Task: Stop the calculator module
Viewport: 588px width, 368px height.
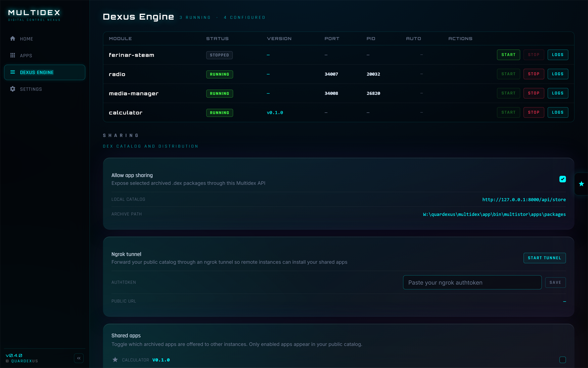Action: tap(534, 112)
